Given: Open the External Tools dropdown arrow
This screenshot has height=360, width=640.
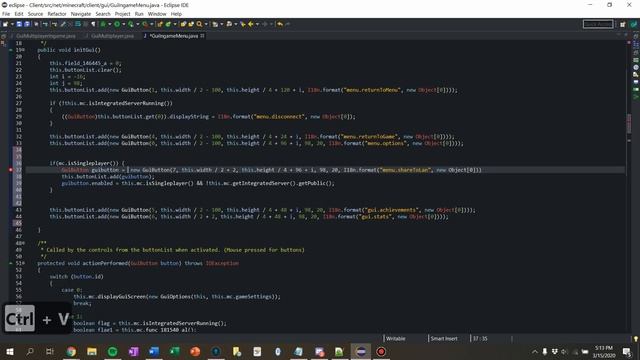Looking at the screenshot, I should (151, 24).
